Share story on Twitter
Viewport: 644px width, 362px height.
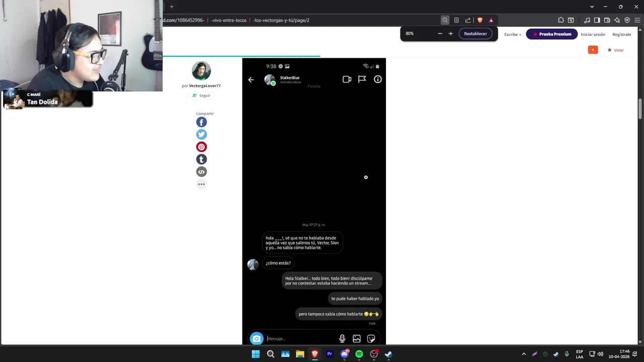click(201, 134)
